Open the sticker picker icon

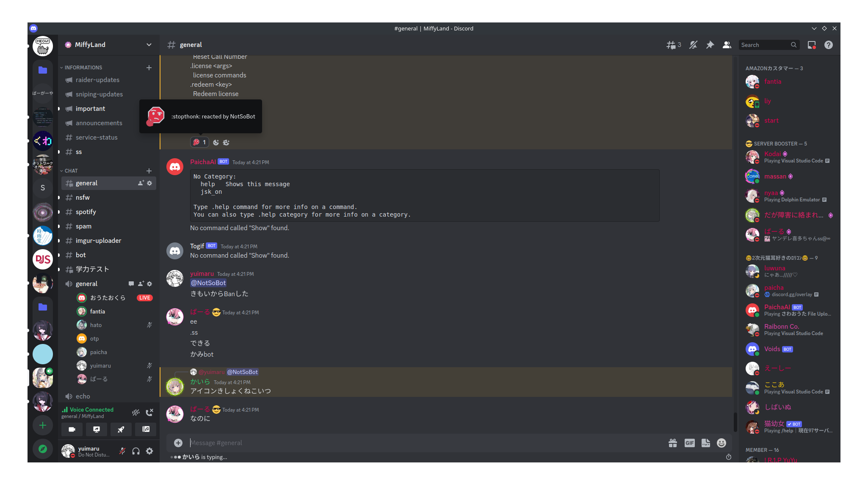tap(706, 443)
